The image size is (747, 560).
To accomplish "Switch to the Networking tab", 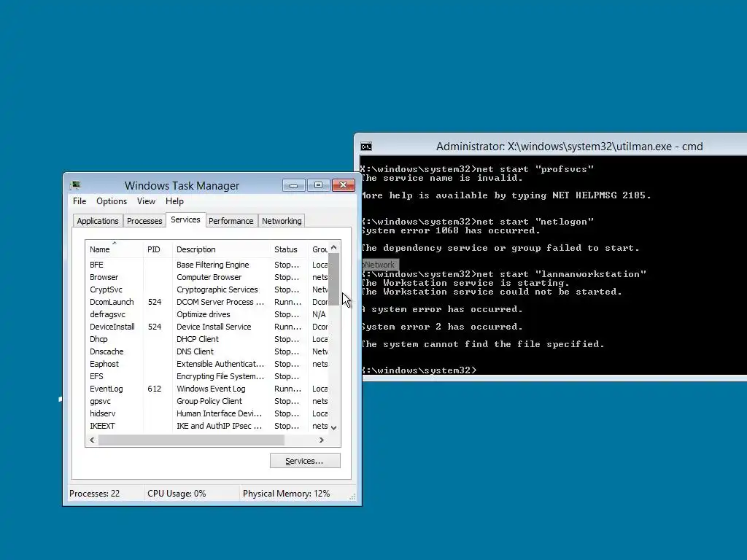I will 282,221.
